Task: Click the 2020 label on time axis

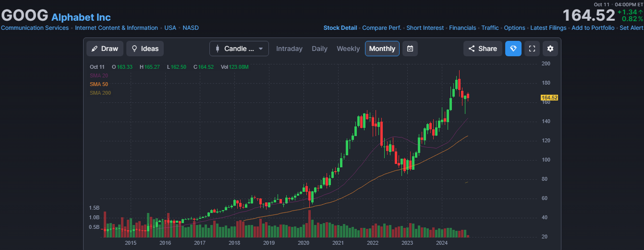Action: click(304, 243)
